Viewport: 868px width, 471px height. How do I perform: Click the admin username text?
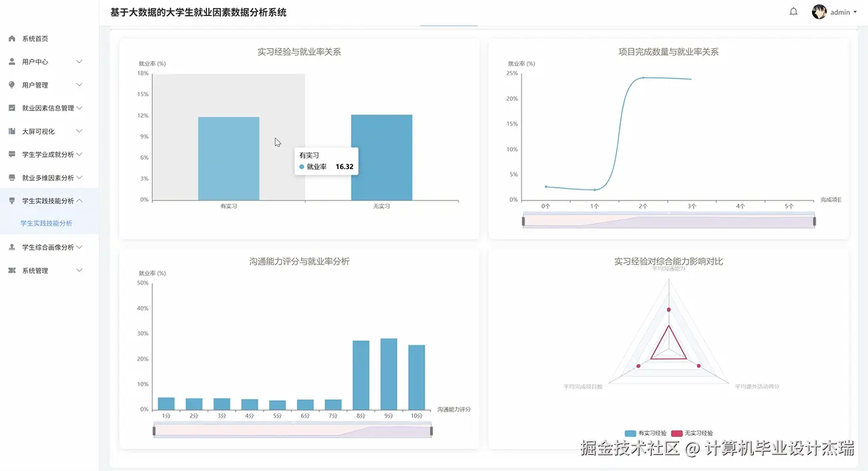(x=840, y=12)
